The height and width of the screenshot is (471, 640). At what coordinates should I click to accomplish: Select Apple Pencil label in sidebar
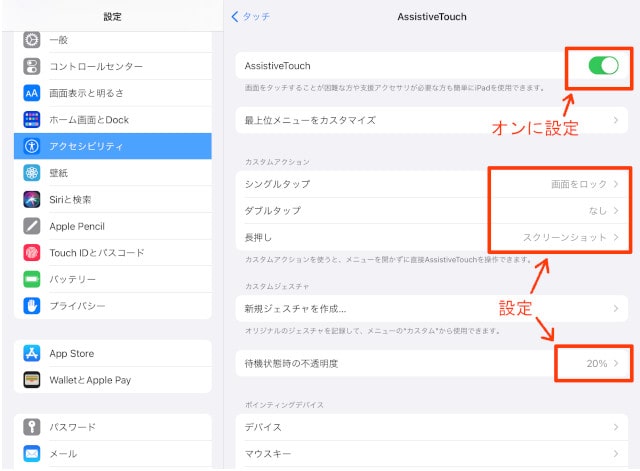tap(77, 226)
